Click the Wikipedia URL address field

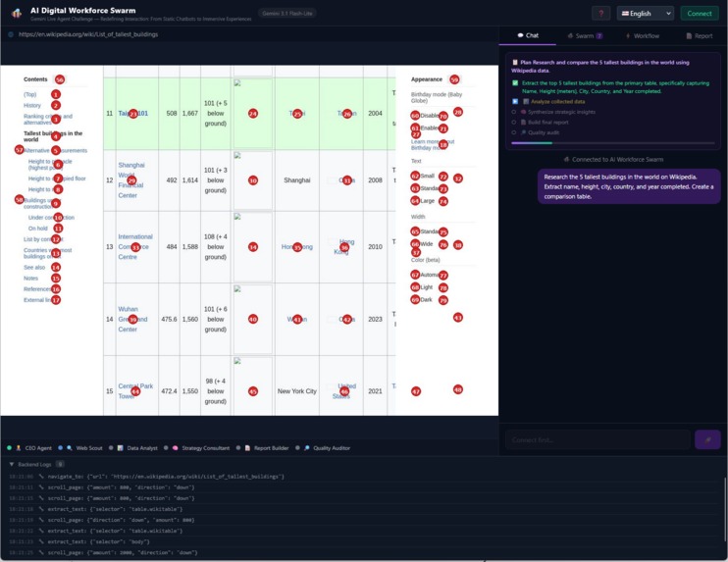(x=88, y=34)
